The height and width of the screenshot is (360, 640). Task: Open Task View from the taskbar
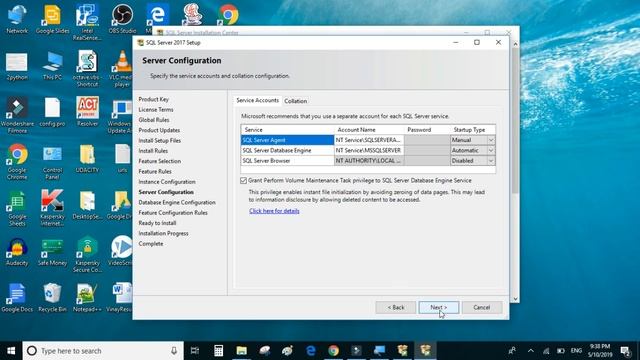195,351
